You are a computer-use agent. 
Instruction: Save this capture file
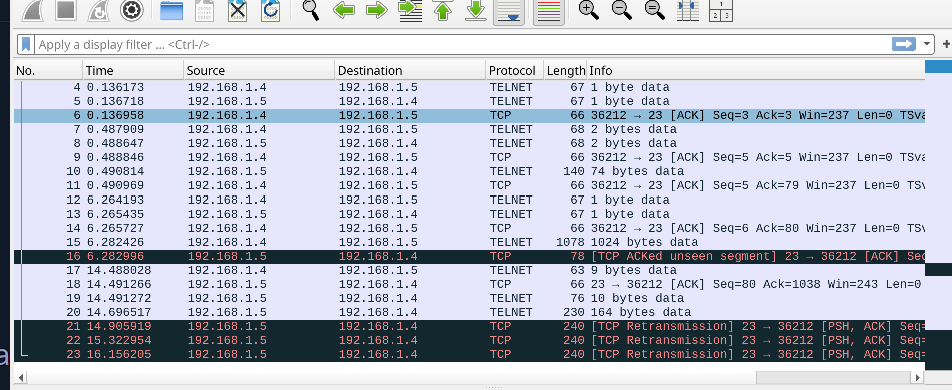pyautogui.click(x=205, y=10)
